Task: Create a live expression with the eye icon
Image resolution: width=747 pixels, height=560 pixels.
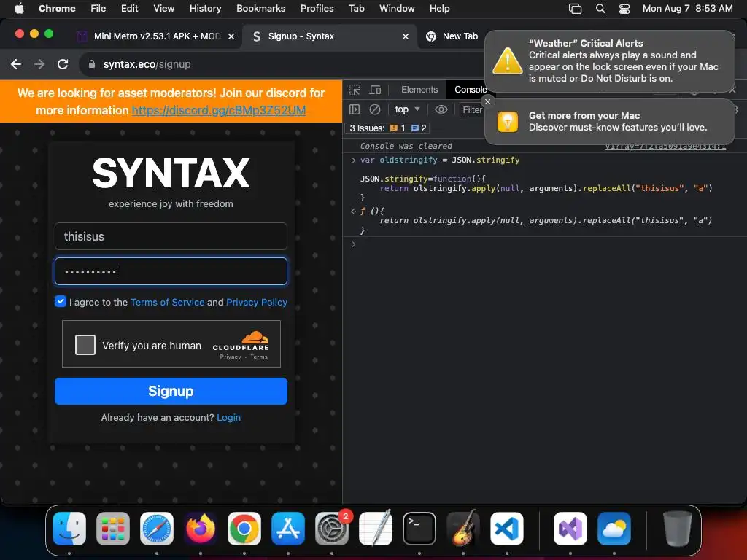Action: click(441, 109)
